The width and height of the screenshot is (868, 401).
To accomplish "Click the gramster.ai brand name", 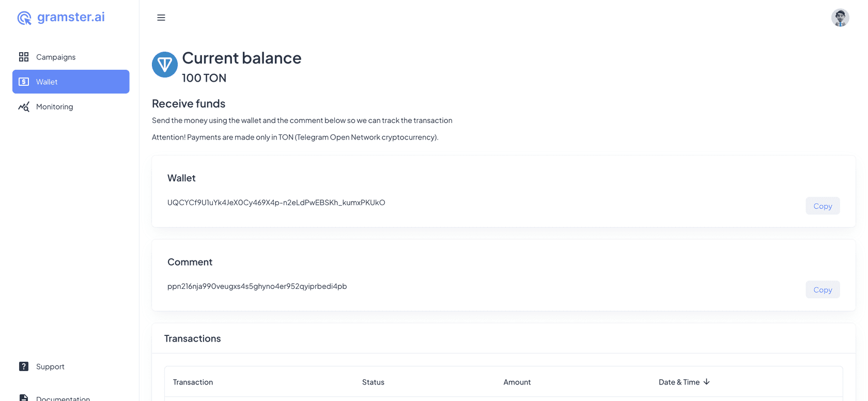I will click(71, 17).
